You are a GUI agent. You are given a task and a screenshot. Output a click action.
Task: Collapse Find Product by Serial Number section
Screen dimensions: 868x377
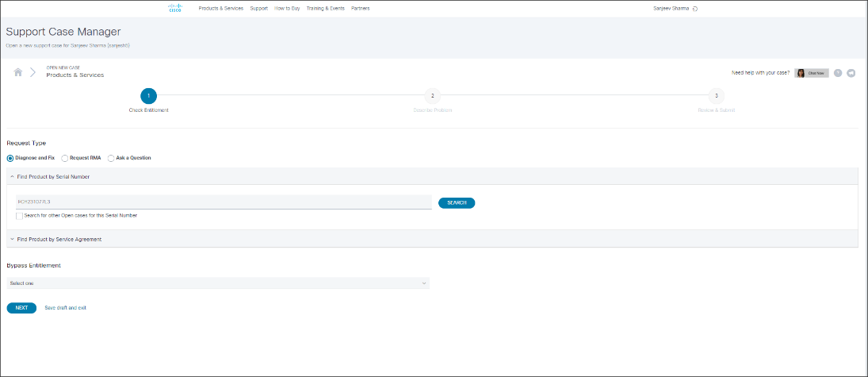coord(432,176)
